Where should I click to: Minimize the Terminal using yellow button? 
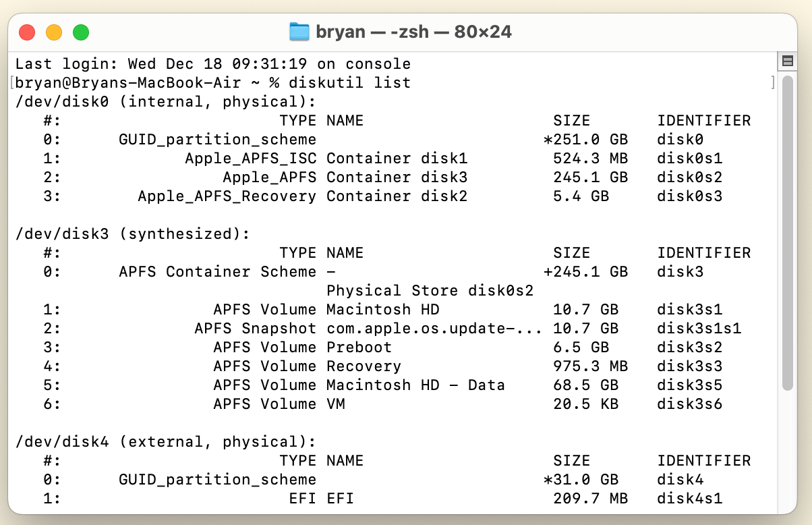tap(54, 32)
